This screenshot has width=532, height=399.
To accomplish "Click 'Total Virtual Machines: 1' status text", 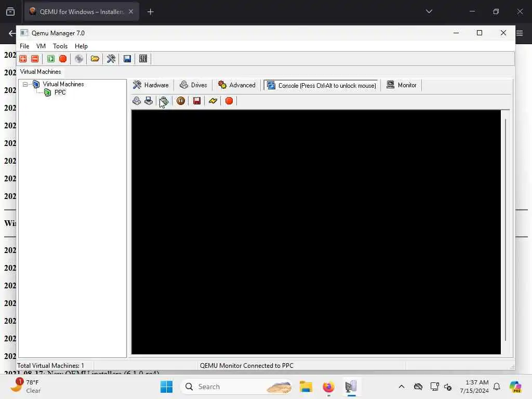I will (x=50, y=365).
